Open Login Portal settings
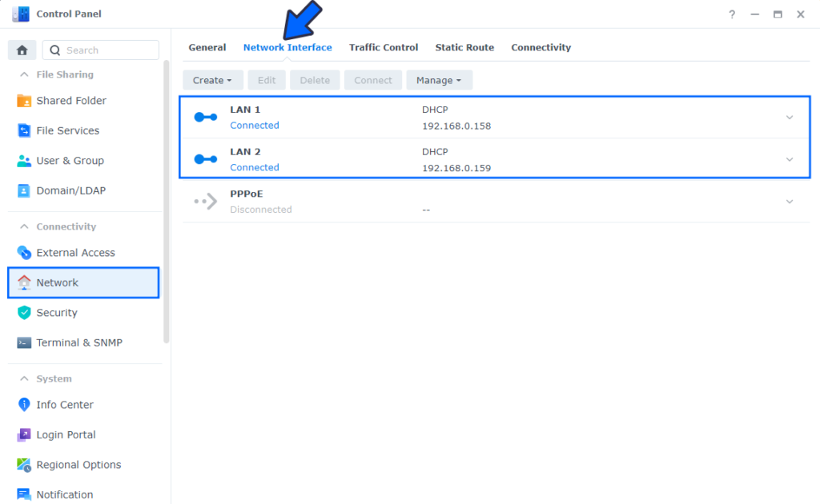The height and width of the screenshot is (504, 820). coord(63,434)
